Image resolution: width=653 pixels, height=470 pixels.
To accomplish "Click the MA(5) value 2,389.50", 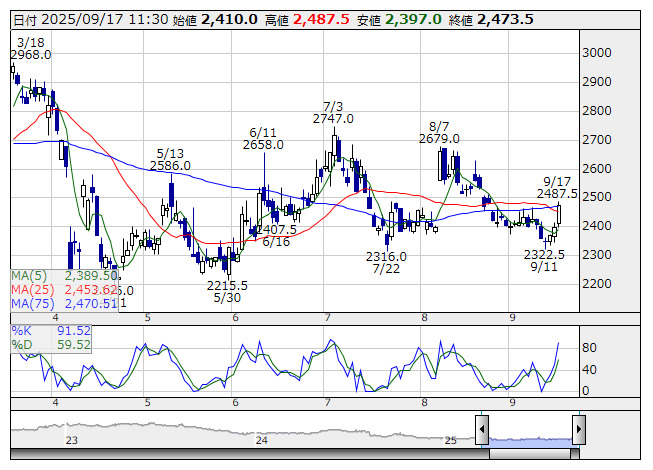I will [91, 276].
